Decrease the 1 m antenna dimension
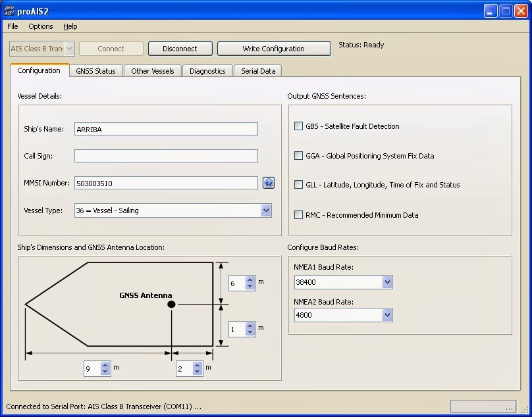The height and width of the screenshot is (417, 532). 250,332
